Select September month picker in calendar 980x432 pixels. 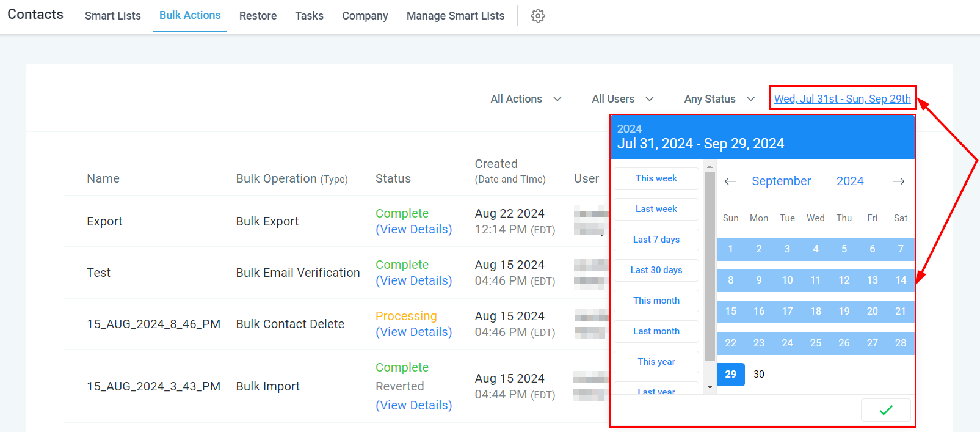pyautogui.click(x=781, y=181)
